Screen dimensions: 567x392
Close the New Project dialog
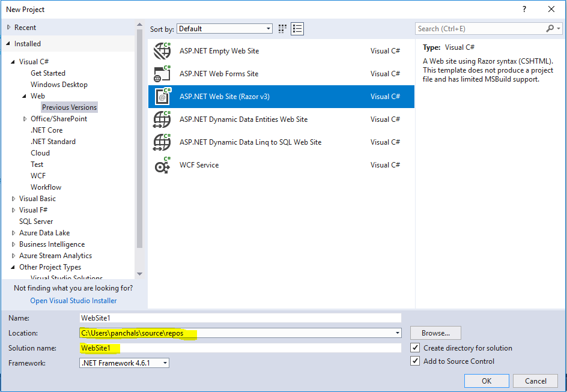[551, 10]
